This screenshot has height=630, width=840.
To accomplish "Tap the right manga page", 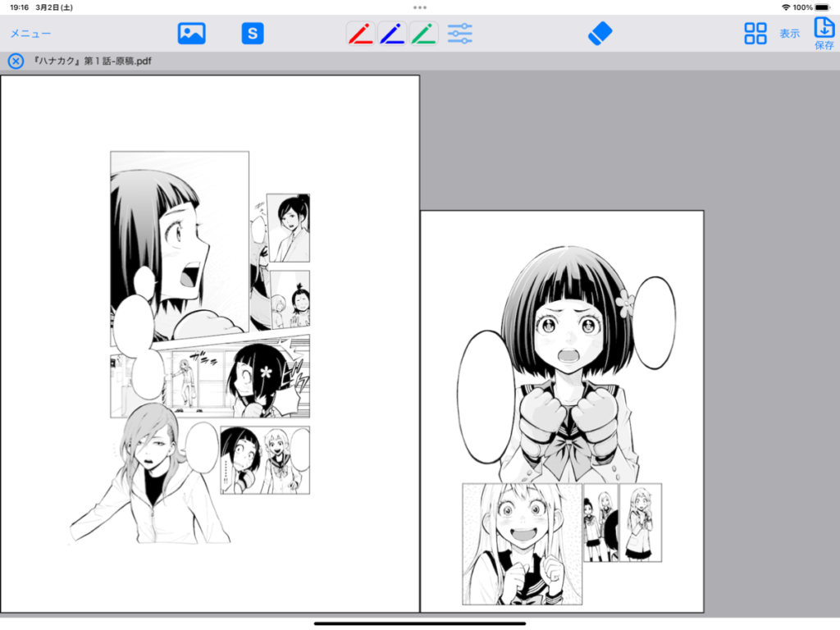I will click(x=562, y=412).
